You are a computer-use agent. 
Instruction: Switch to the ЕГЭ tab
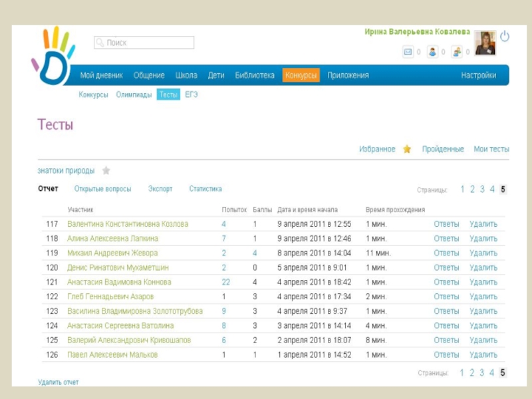(x=192, y=94)
